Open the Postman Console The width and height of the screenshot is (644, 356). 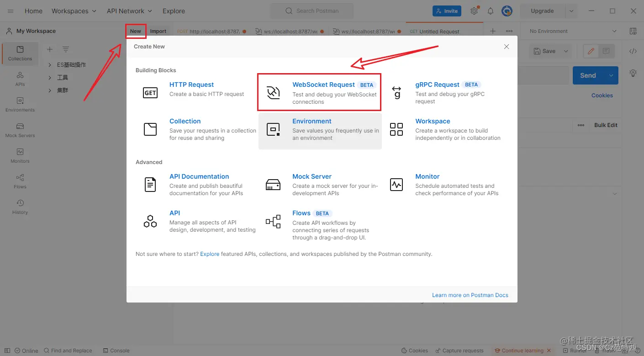[x=116, y=350]
